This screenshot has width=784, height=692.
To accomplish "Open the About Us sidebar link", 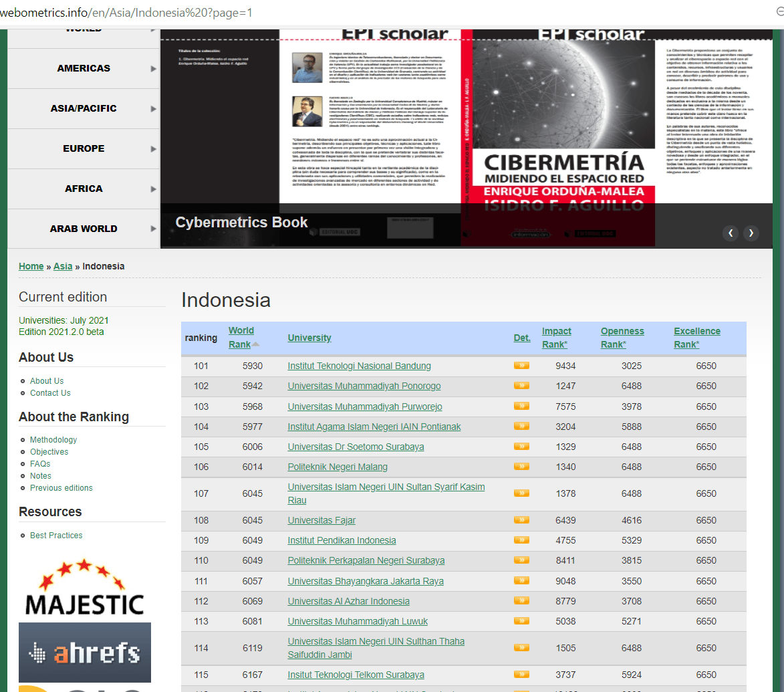I will pyautogui.click(x=47, y=380).
